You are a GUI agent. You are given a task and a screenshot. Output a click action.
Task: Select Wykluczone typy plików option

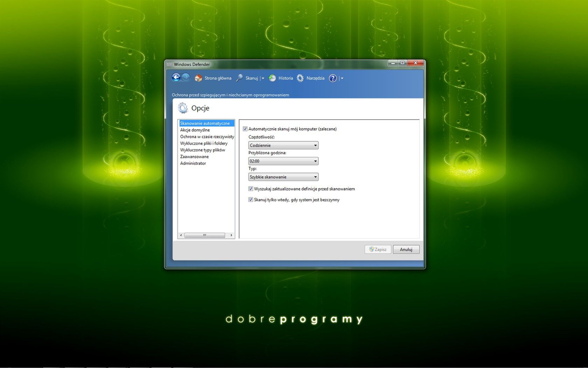pos(206,150)
